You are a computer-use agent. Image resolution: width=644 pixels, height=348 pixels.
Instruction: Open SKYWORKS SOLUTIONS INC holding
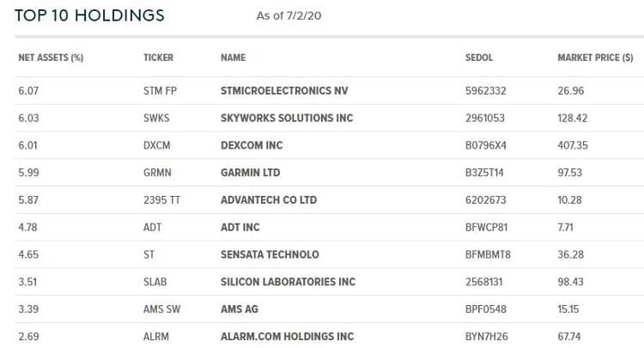(x=287, y=118)
